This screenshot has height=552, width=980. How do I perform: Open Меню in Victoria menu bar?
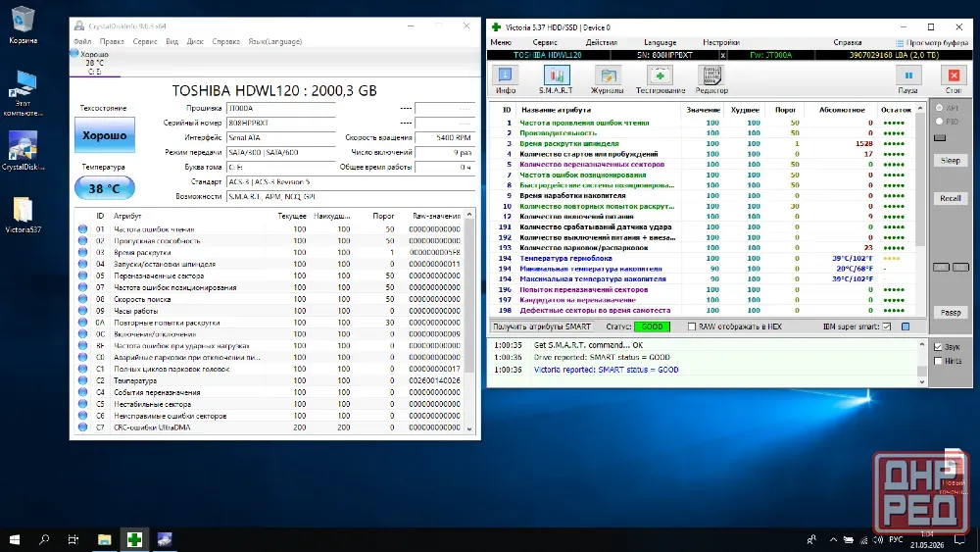(x=501, y=42)
